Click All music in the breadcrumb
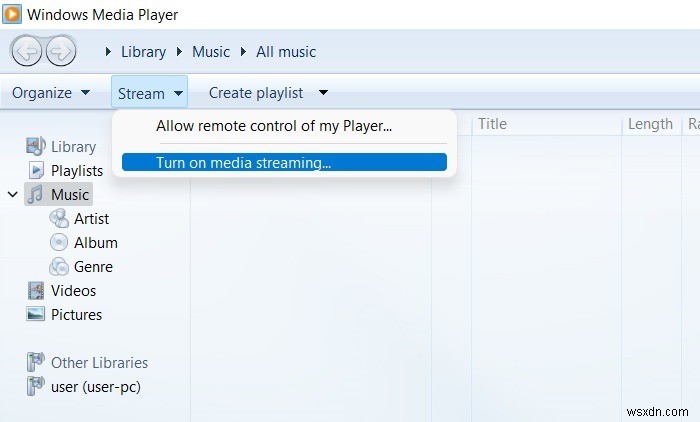Image resolution: width=700 pixels, height=422 pixels. 286,52
